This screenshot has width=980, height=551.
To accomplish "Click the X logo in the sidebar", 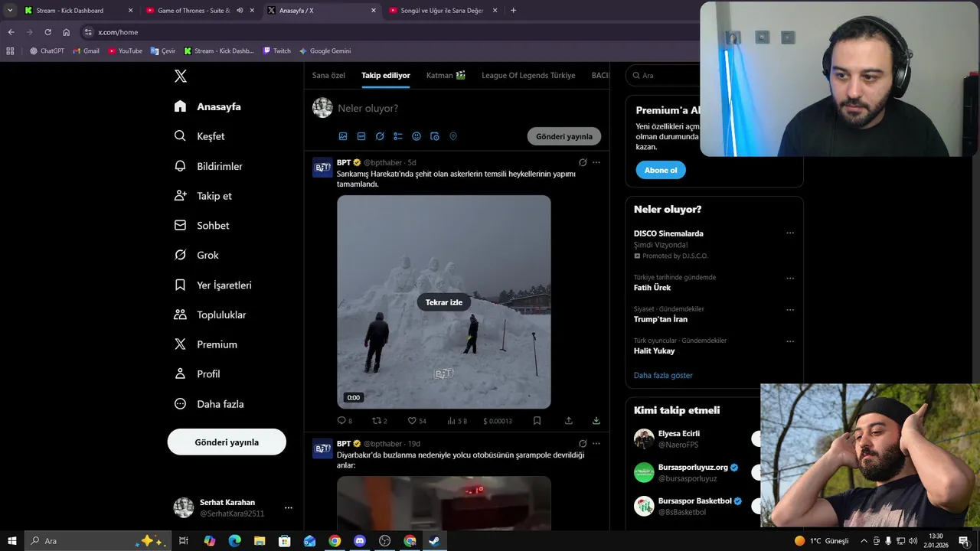I will [x=181, y=76].
